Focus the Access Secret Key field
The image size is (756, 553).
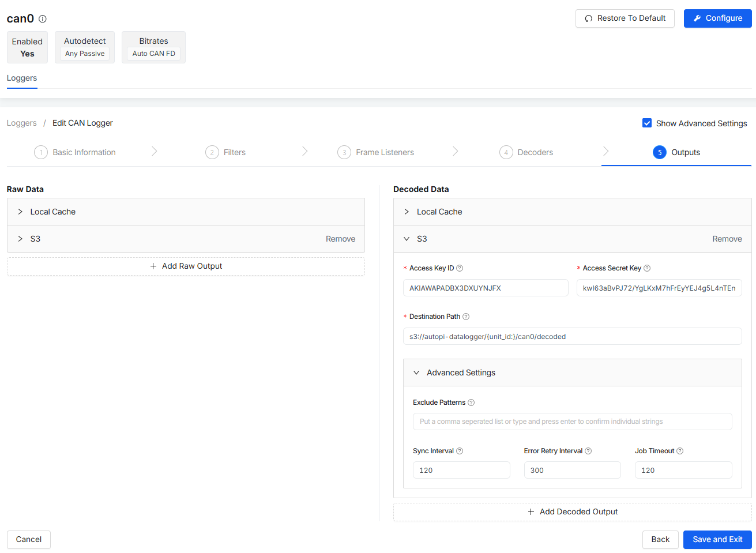[x=659, y=288]
